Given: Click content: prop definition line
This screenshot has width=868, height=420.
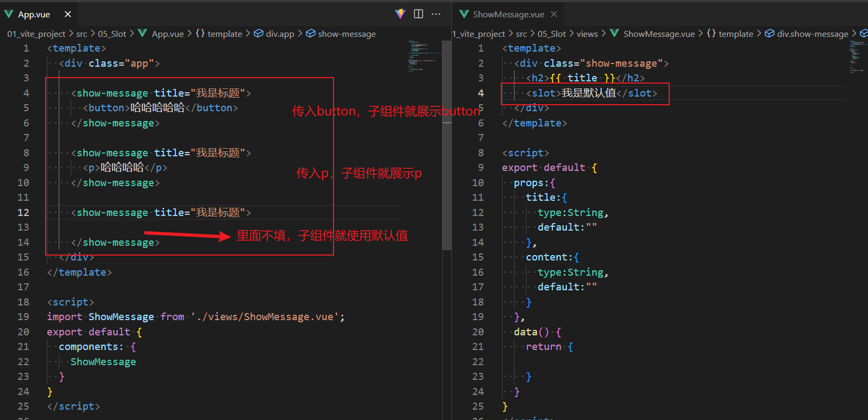Looking at the screenshot, I should 552,257.
